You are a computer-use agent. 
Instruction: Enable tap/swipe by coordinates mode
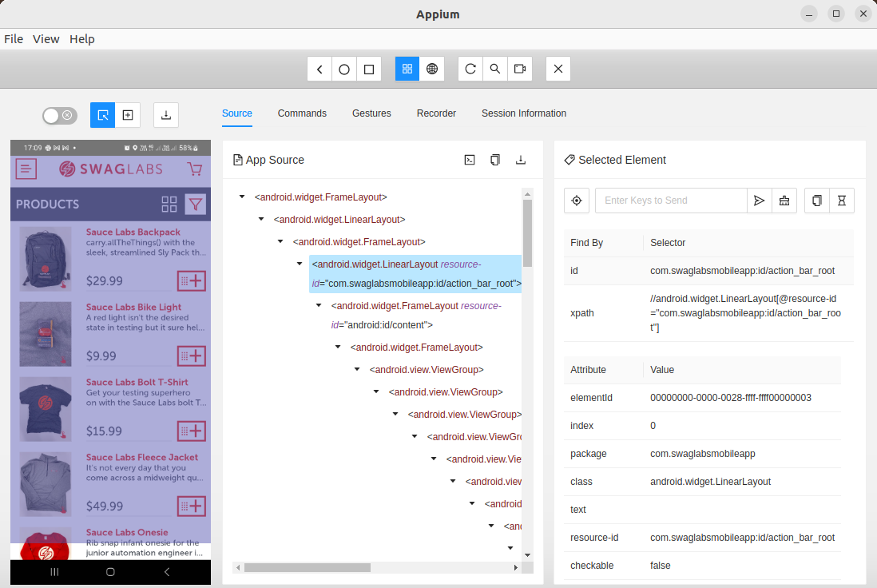128,115
